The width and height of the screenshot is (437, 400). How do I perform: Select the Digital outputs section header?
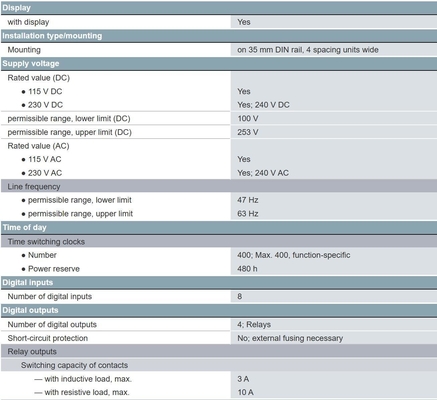(218, 310)
